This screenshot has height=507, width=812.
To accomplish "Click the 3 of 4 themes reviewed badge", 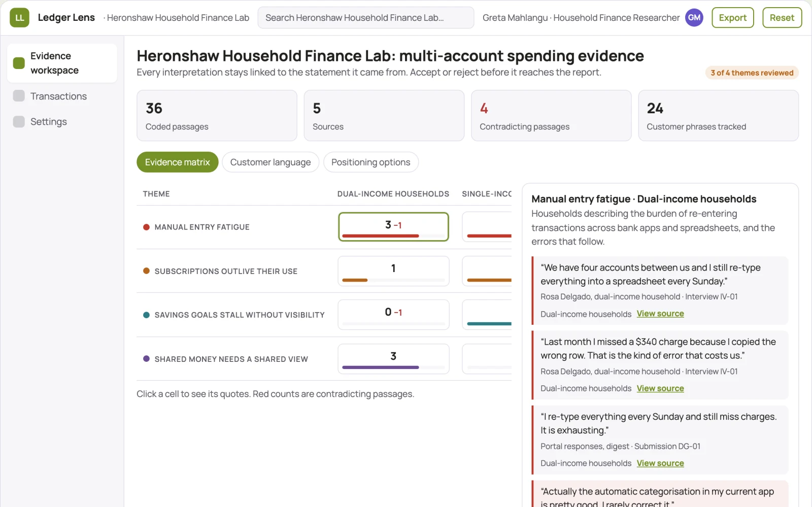I will pos(752,73).
